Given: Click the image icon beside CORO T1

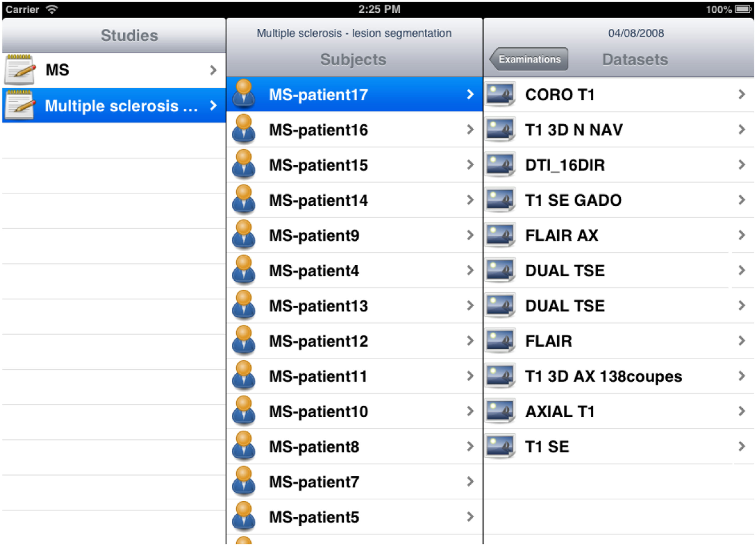Looking at the screenshot, I should 500,94.
